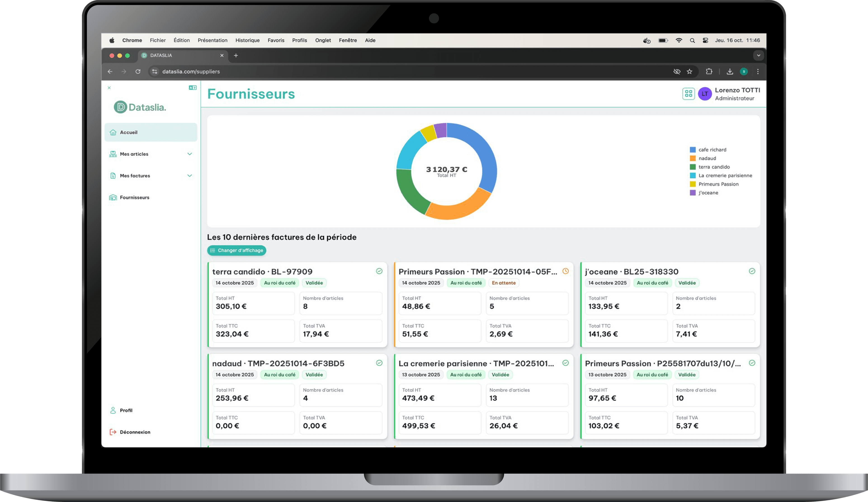Open the Historique menu in menu bar
Image resolution: width=868 pixels, height=502 pixels.
click(247, 40)
